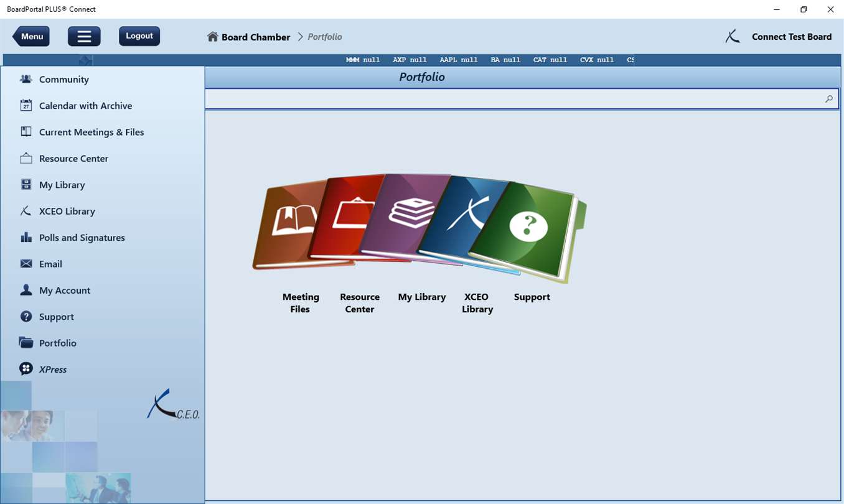Click the Support label under folders
This screenshot has height=504, width=844.
tap(532, 297)
